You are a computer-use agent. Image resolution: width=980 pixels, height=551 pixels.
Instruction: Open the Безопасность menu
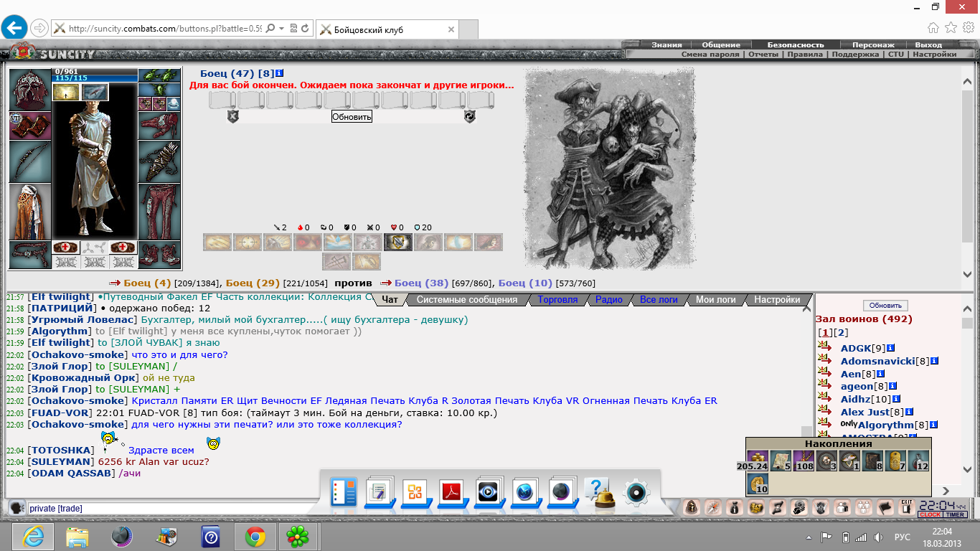click(796, 44)
